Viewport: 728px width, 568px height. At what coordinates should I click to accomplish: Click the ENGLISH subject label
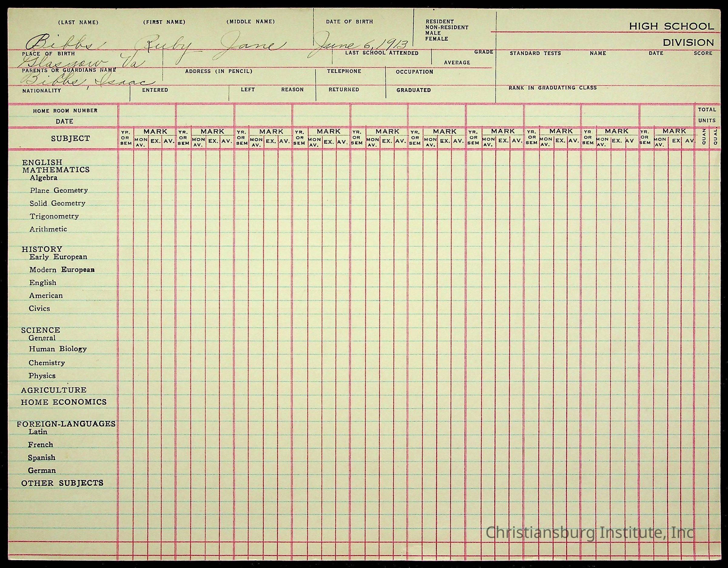point(42,162)
